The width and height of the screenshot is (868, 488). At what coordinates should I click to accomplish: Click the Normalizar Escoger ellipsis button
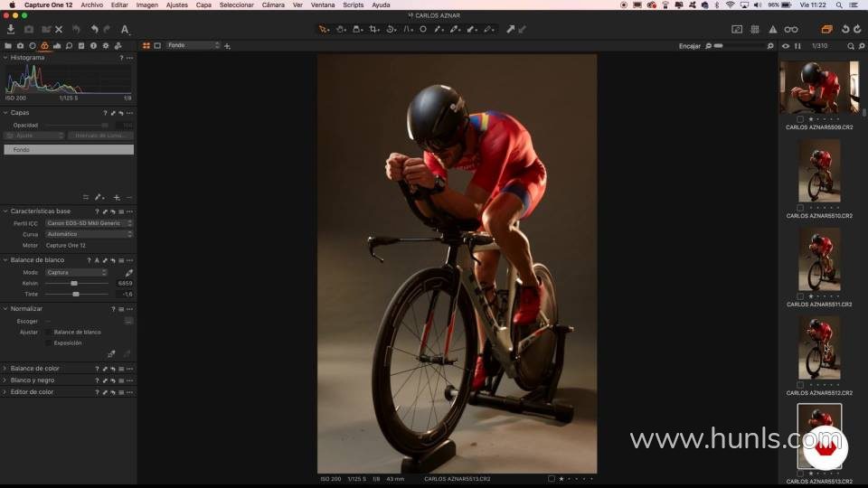pyautogui.click(x=128, y=321)
